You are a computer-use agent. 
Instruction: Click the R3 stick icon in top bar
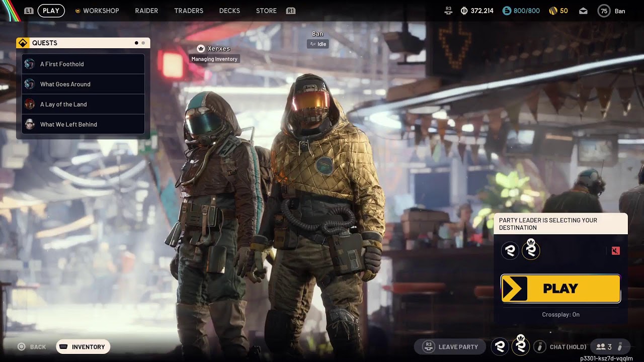[448, 11]
